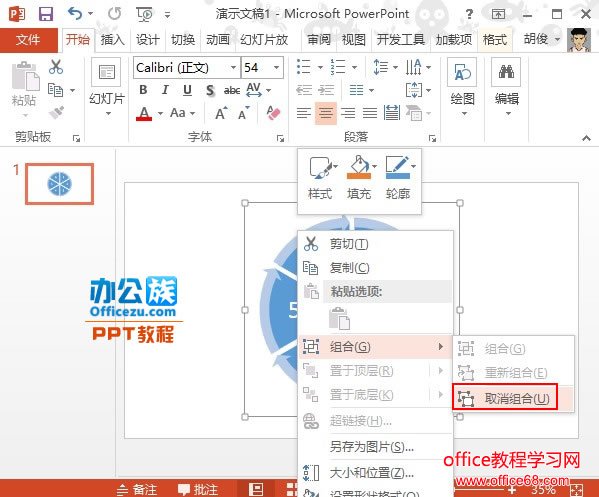
Task: Switch to the 设计 tab
Action: [148, 39]
